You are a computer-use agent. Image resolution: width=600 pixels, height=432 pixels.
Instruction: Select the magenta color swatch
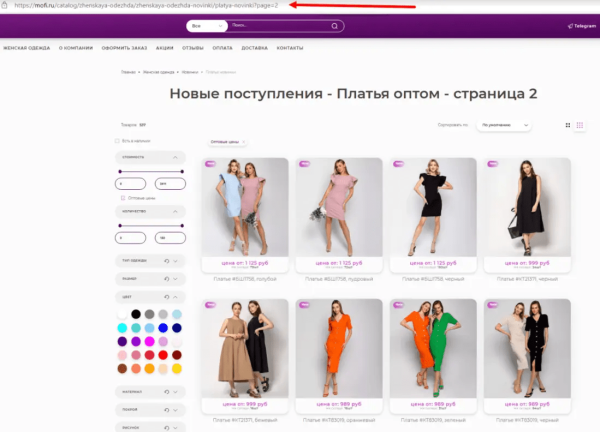(149, 341)
